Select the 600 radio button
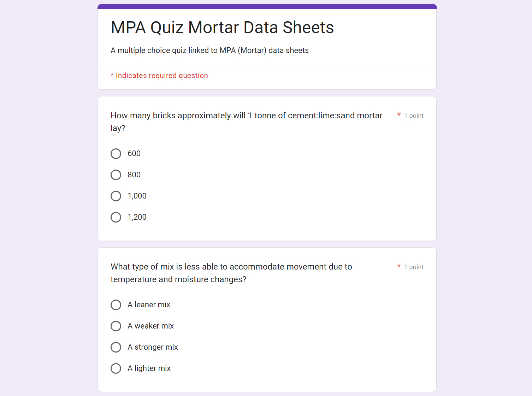The height and width of the screenshot is (396, 532). coord(116,154)
